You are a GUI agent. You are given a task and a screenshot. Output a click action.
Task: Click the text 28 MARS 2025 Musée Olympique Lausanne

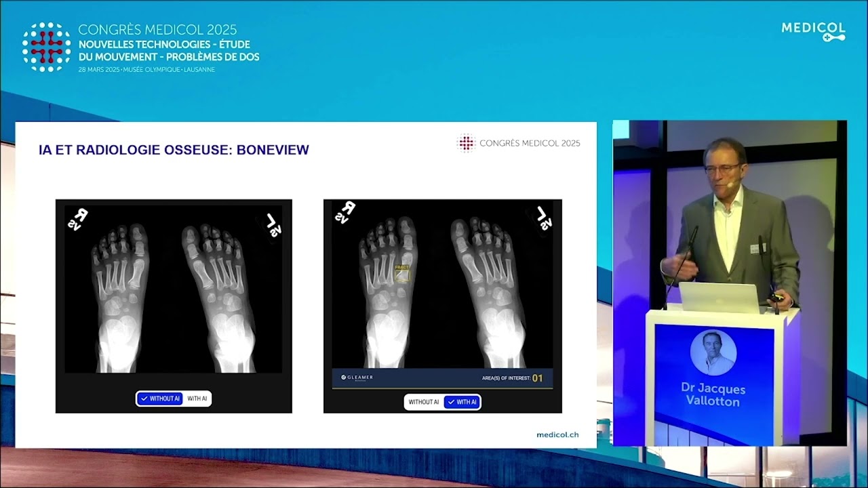(146, 70)
